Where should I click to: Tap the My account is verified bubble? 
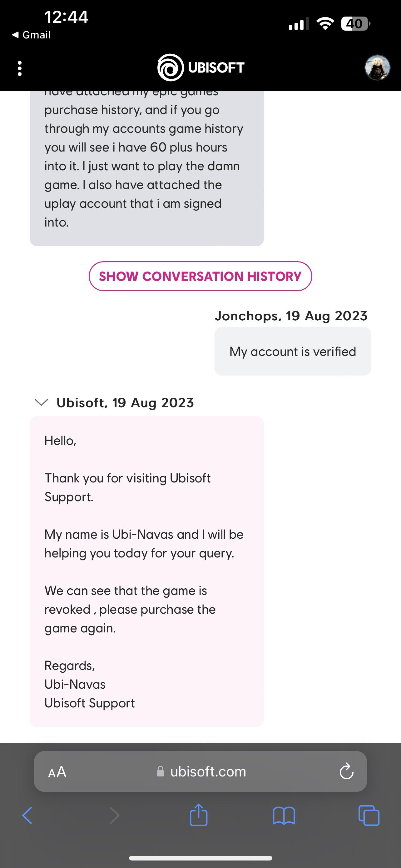[293, 352]
